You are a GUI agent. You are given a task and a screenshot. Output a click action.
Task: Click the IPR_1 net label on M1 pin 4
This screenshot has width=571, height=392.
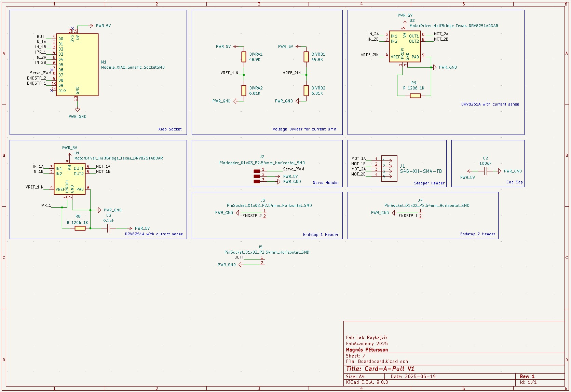(x=41, y=52)
